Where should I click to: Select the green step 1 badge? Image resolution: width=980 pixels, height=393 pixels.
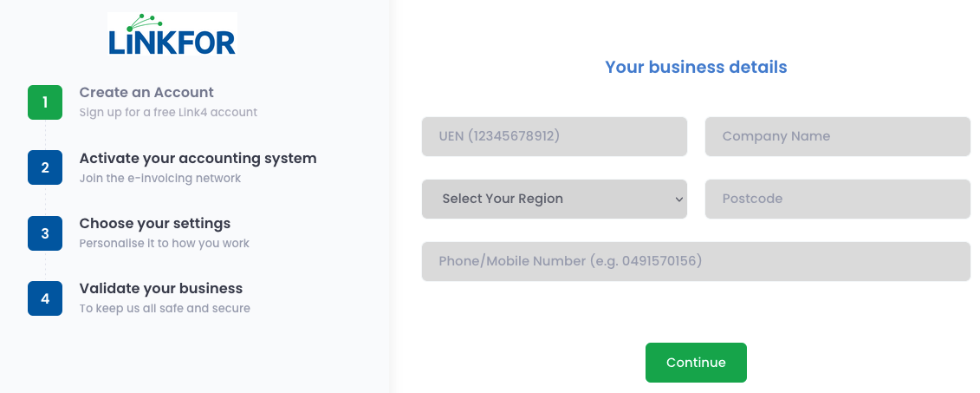[x=45, y=102]
